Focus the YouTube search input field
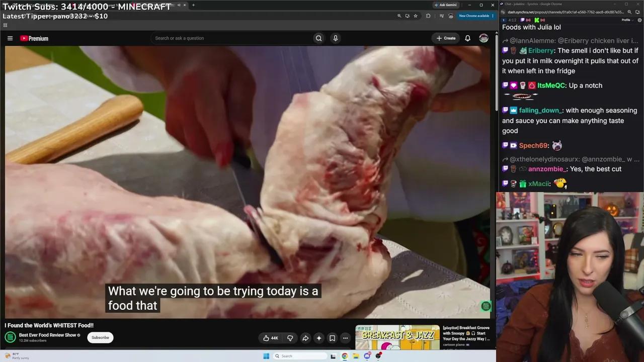This screenshot has height=362, width=644. pos(231,38)
